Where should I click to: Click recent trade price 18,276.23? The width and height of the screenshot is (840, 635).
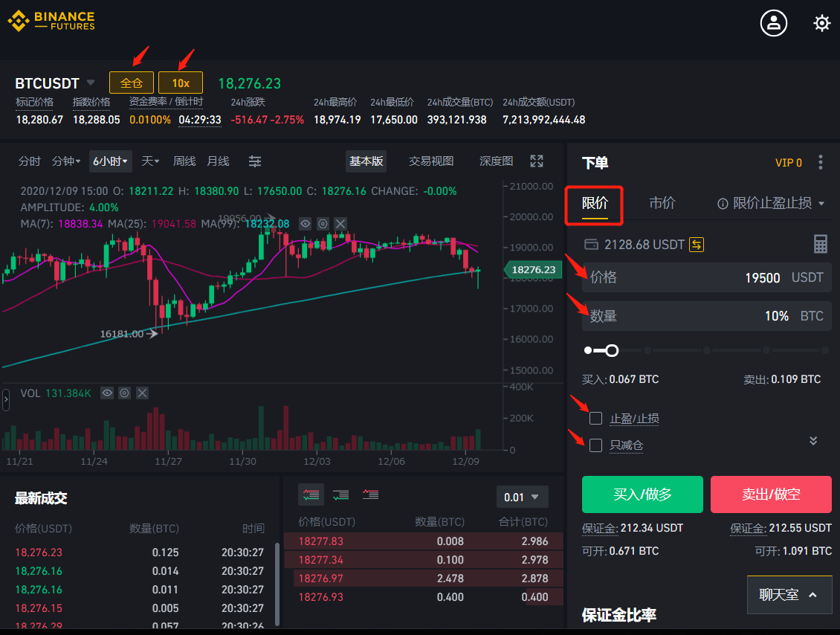(x=39, y=552)
